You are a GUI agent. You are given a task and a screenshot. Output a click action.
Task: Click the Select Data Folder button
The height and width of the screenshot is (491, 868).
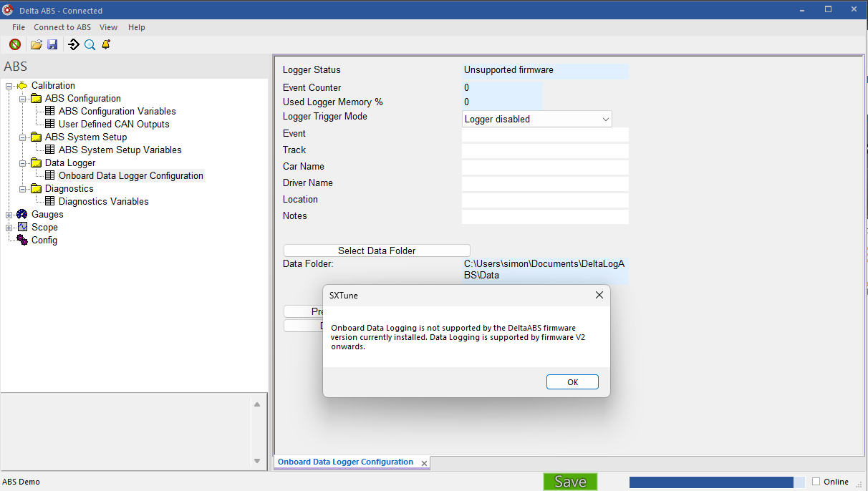tap(377, 251)
